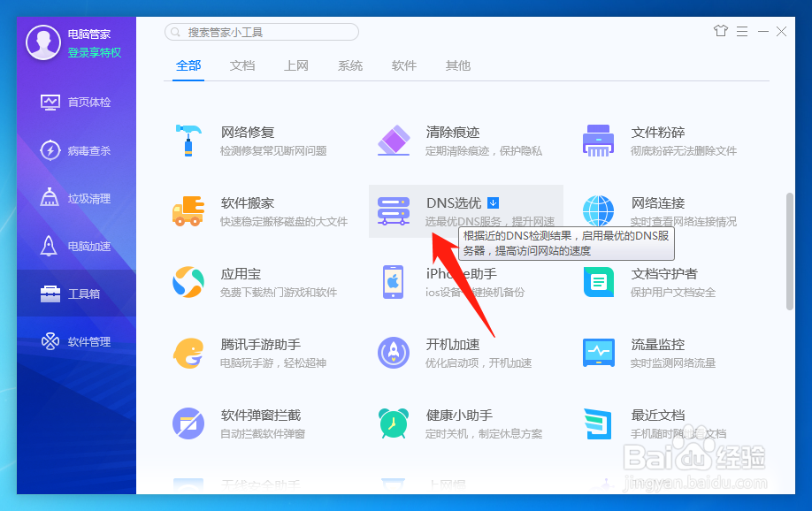The image size is (812, 511).
Task: Switch to the 系统 tab
Action: coord(349,65)
